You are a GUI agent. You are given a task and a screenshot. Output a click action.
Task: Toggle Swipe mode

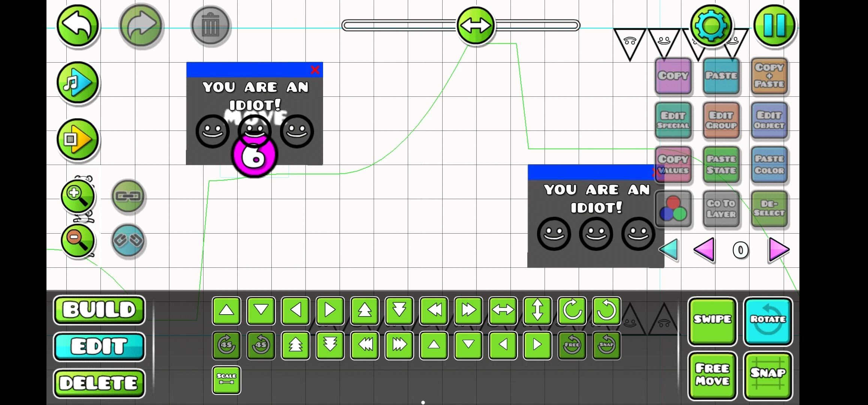pos(712,321)
